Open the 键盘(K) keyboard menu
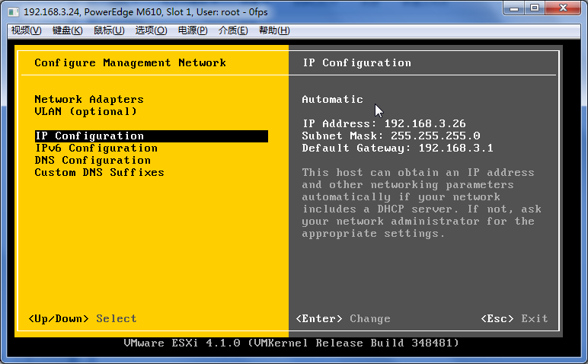Image resolution: width=588 pixels, height=364 pixels. pyautogui.click(x=68, y=30)
